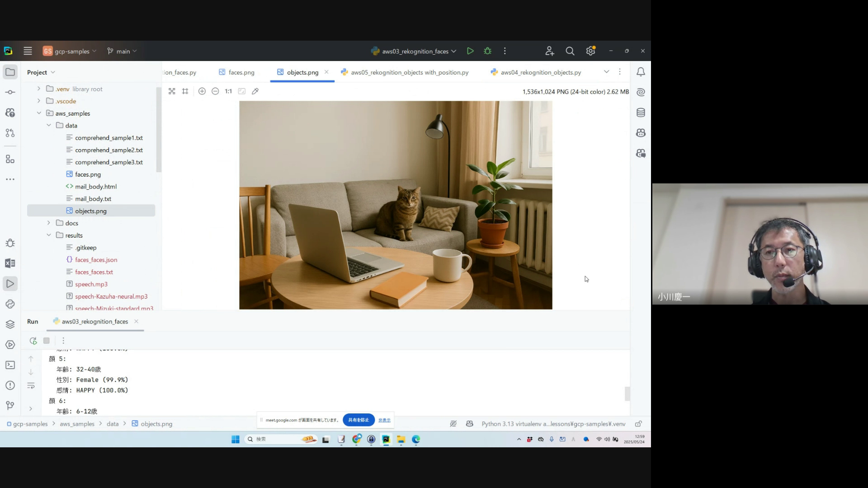The height and width of the screenshot is (488, 868).
Task: Open the main branch dropdown
Action: [x=122, y=51]
